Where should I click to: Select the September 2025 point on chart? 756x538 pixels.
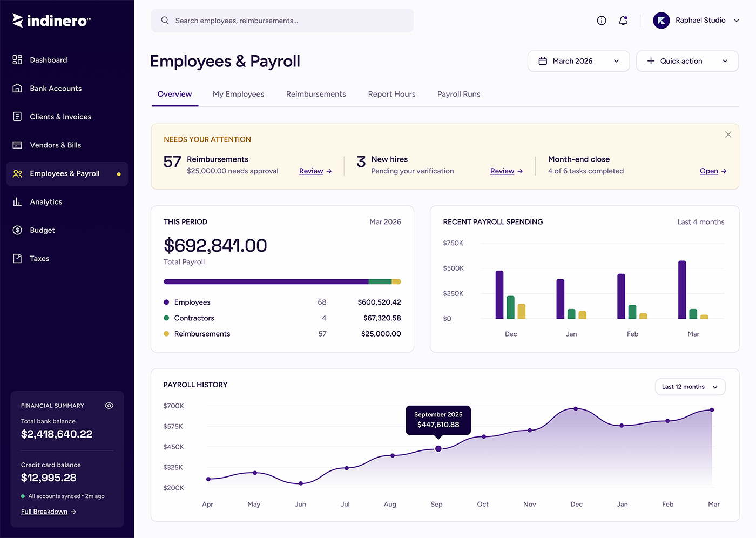pos(438,449)
